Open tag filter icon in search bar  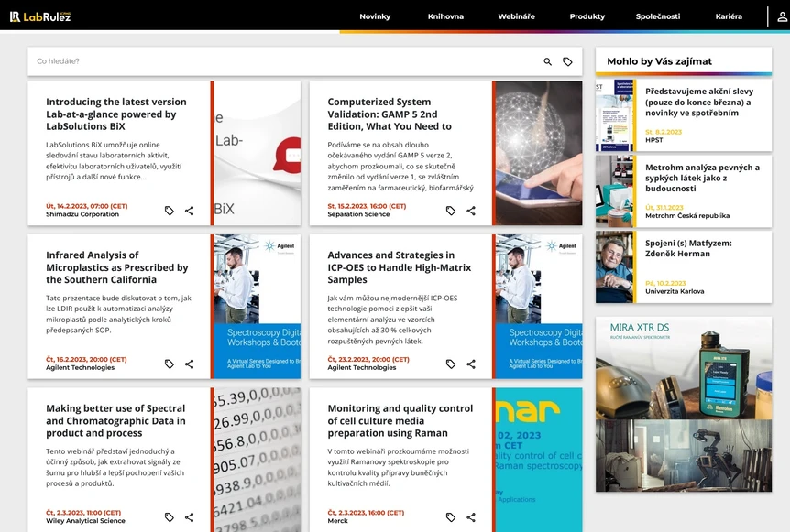pyautogui.click(x=567, y=61)
